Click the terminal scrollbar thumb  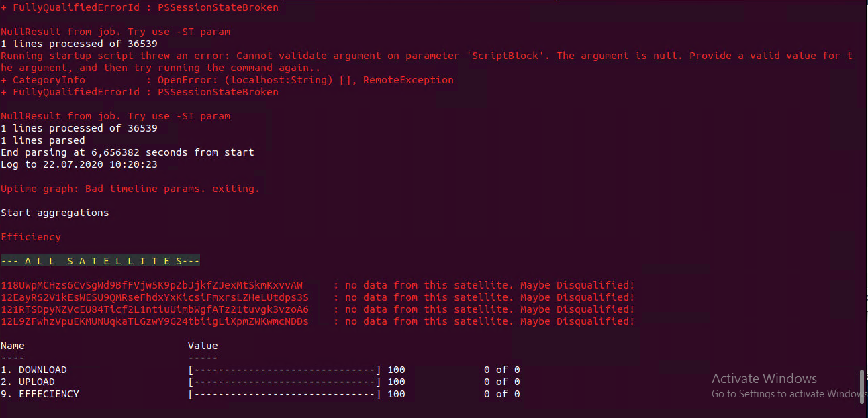tap(861, 386)
